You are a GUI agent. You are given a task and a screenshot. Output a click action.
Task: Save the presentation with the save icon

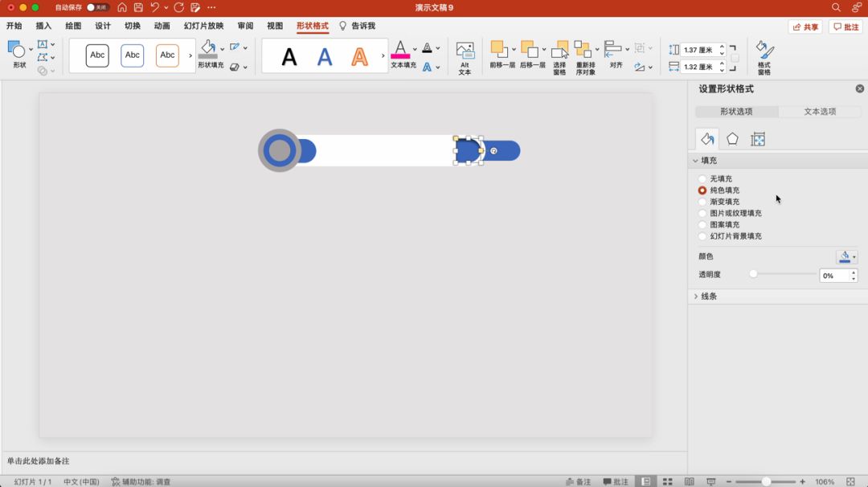coord(138,7)
